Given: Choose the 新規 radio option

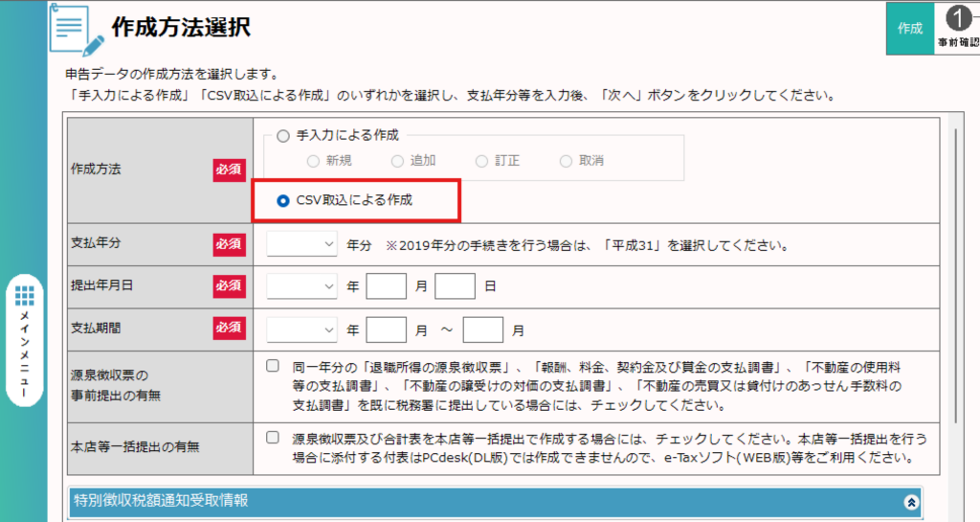Looking at the screenshot, I should click(x=312, y=161).
